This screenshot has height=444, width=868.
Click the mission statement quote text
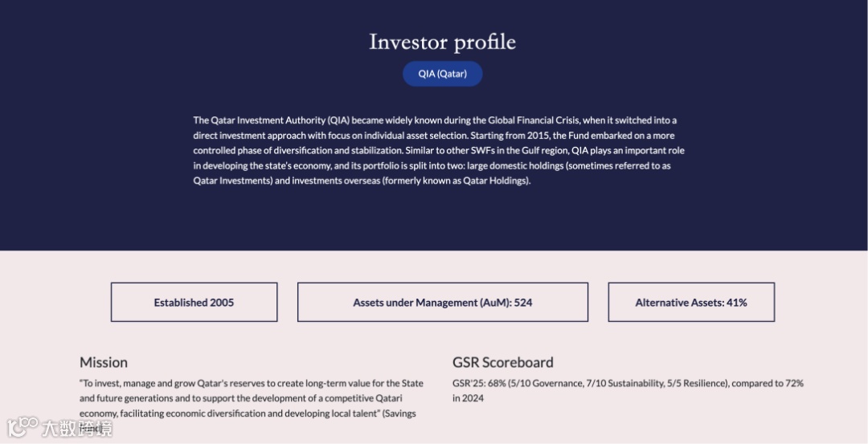click(x=252, y=405)
